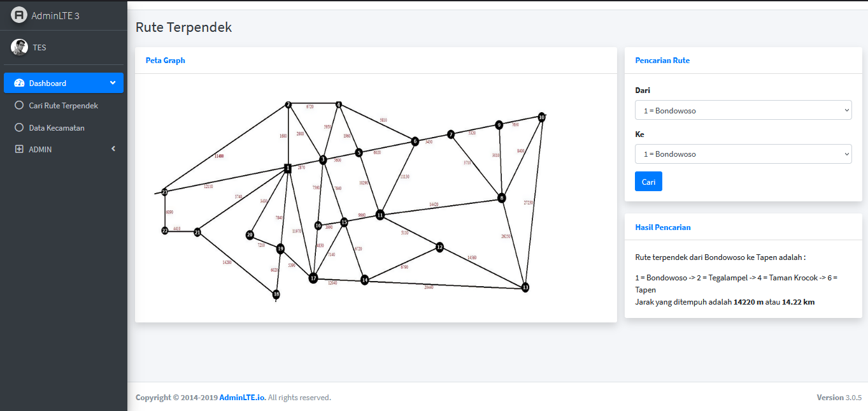
Task: Click graph node 11 on the map
Action: [380, 215]
